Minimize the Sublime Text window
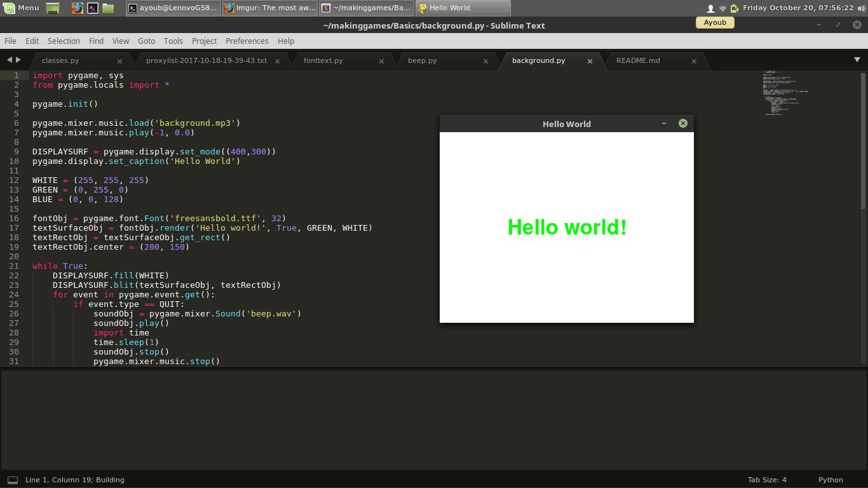The height and width of the screenshot is (488, 868). (819, 25)
